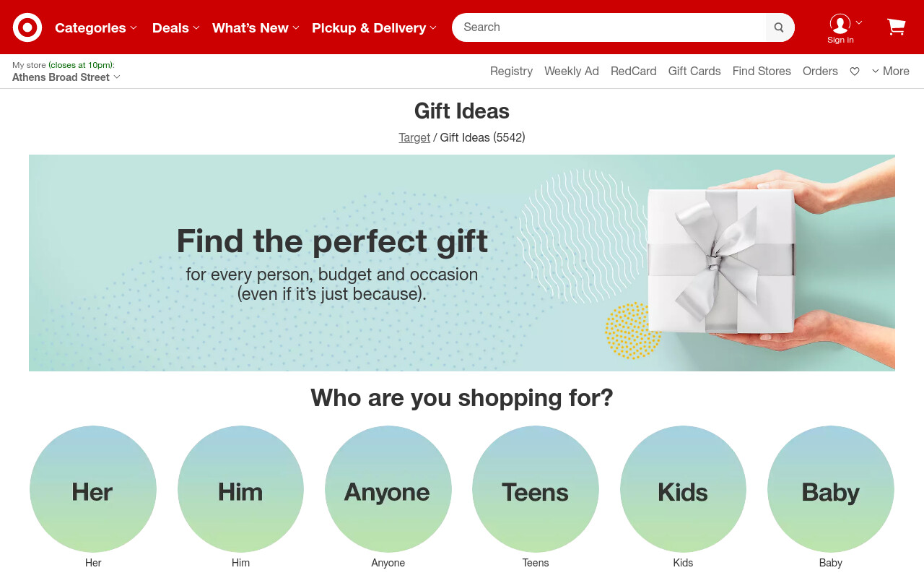Select the Kids gift circle
Viewport: 924px width, 578px height.
click(x=683, y=489)
